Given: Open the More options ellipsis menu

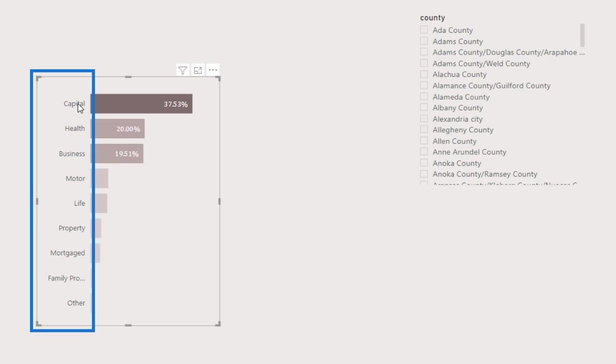Looking at the screenshot, I should pyautogui.click(x=213, y=70).
